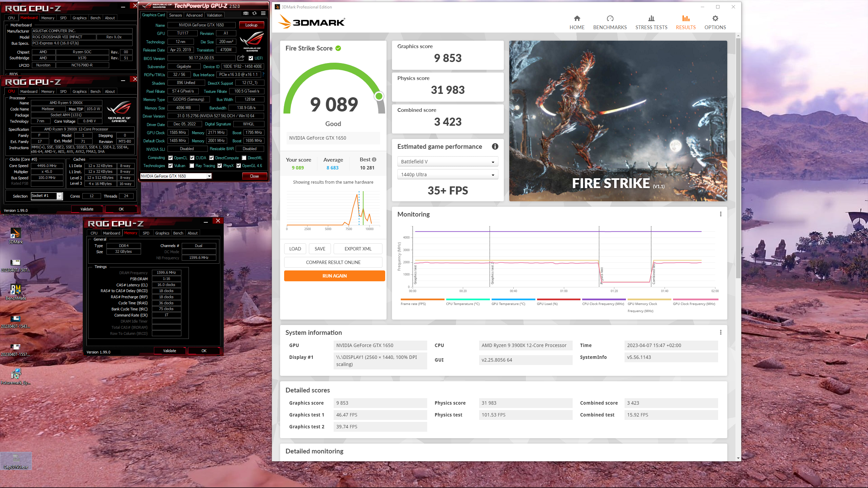Toggle the Vulkan checkbox
This screenshot has height=488, width=868.
170,166
